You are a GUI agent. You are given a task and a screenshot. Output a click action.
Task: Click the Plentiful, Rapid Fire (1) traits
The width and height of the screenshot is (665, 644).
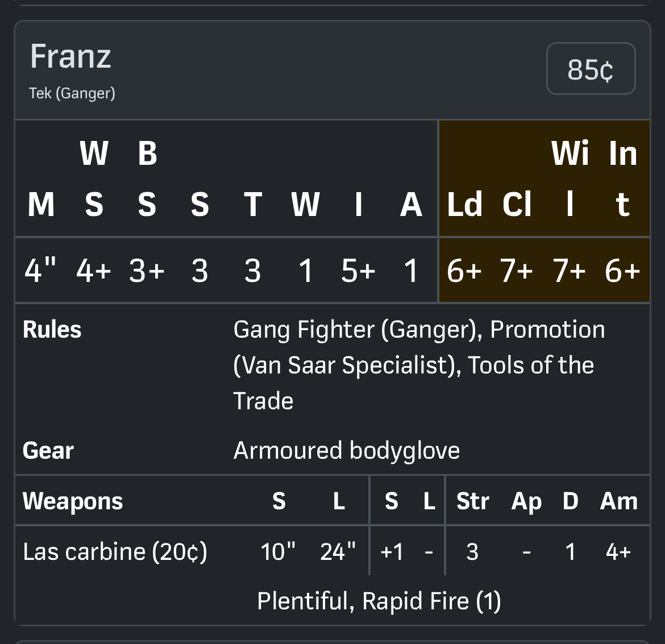tap(379, 601)
